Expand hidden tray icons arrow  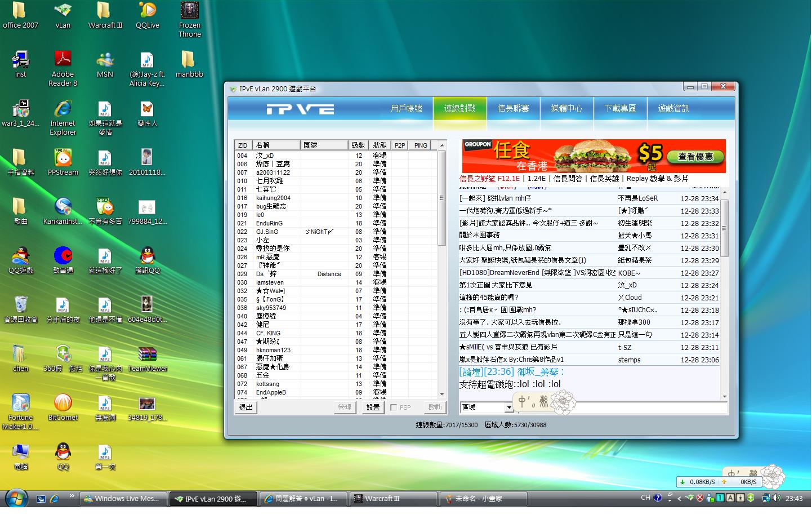click(x=679, y=498)
